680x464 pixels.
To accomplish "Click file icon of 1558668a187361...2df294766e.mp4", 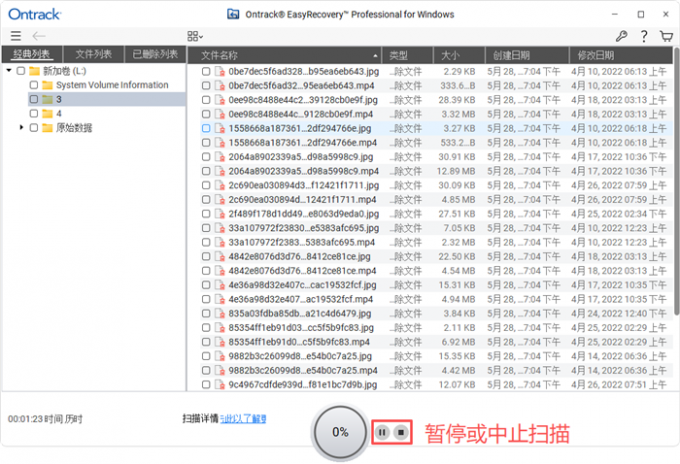I will [220, 143].
